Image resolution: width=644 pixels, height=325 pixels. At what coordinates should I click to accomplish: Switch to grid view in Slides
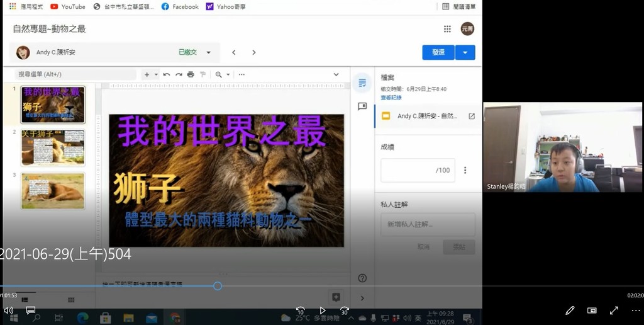(x=71, y=300)
